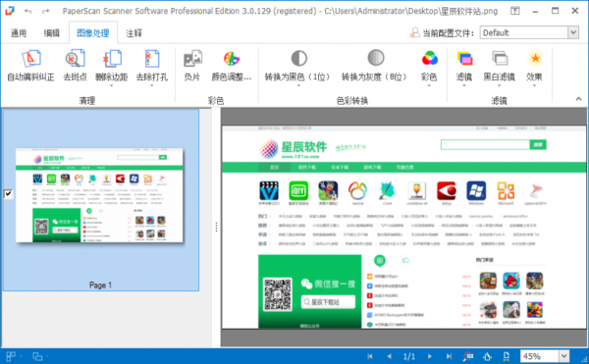The width and height of the screenshot is (589, 364).
Task: Set zoom to 100% actual size
Action: tap(468, 356)
